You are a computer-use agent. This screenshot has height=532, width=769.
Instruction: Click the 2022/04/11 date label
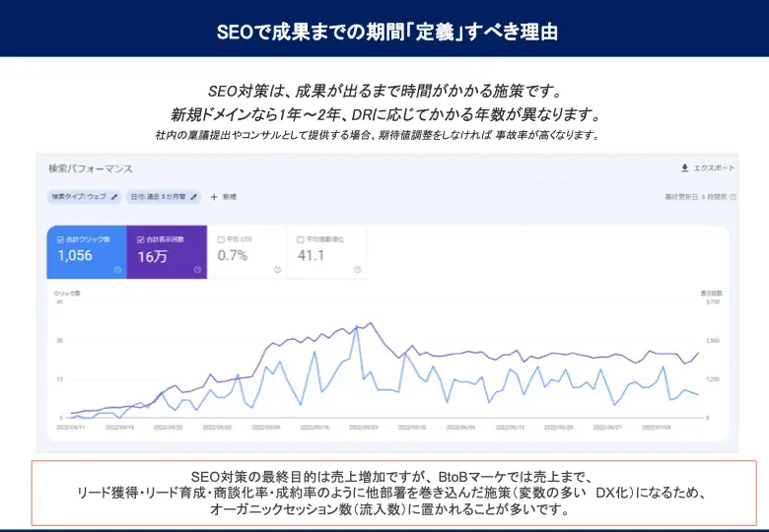point(71,428)
